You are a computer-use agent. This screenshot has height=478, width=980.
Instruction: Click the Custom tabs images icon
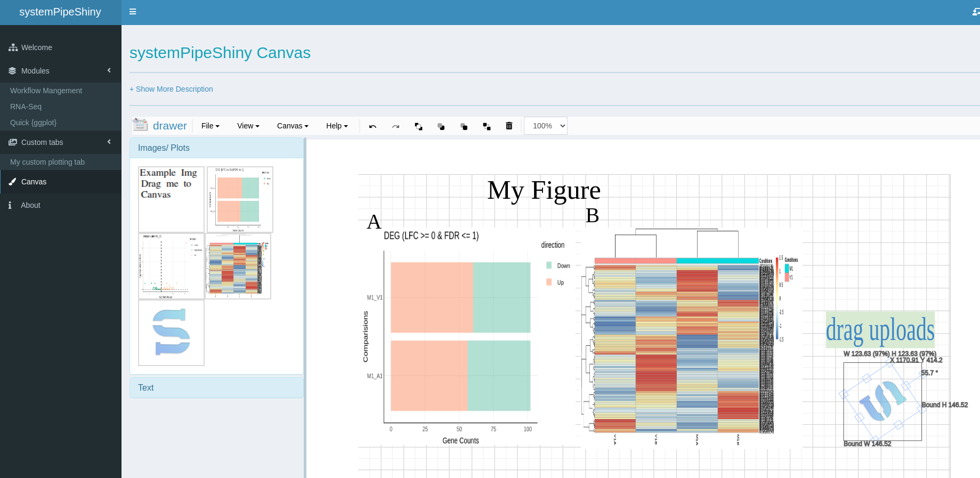[x=13, y=142]
